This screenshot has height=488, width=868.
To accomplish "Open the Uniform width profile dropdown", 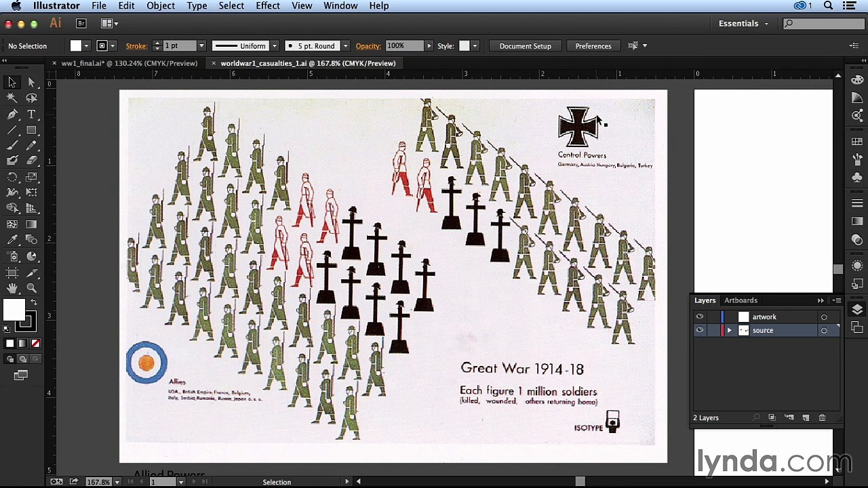I will [x=274, y=46].
